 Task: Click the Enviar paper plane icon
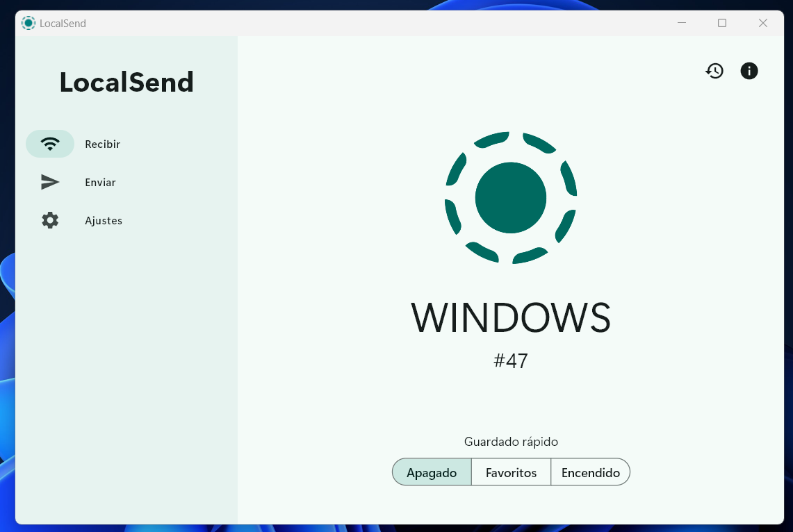[50, 182]
